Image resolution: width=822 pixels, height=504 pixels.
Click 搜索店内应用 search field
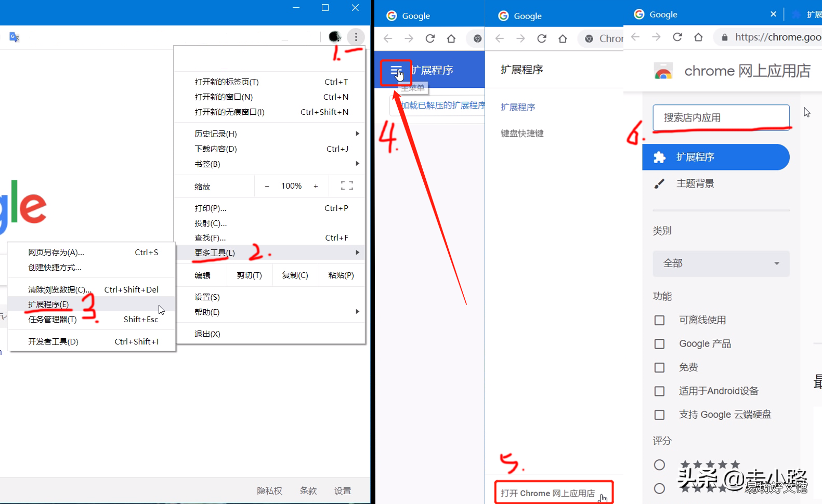click(x=721, y=117)
